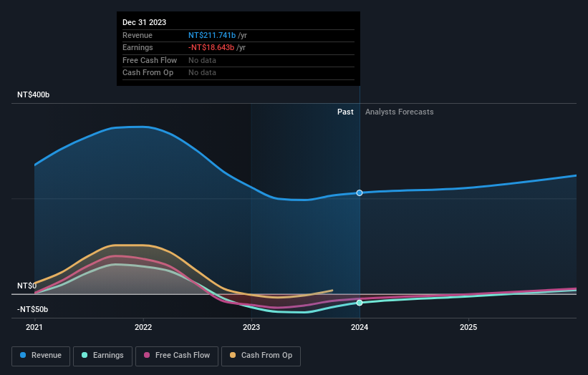Click the Analysts Forecasts label
The width and height of the screenshot is (588, 375).
point(400,112)
